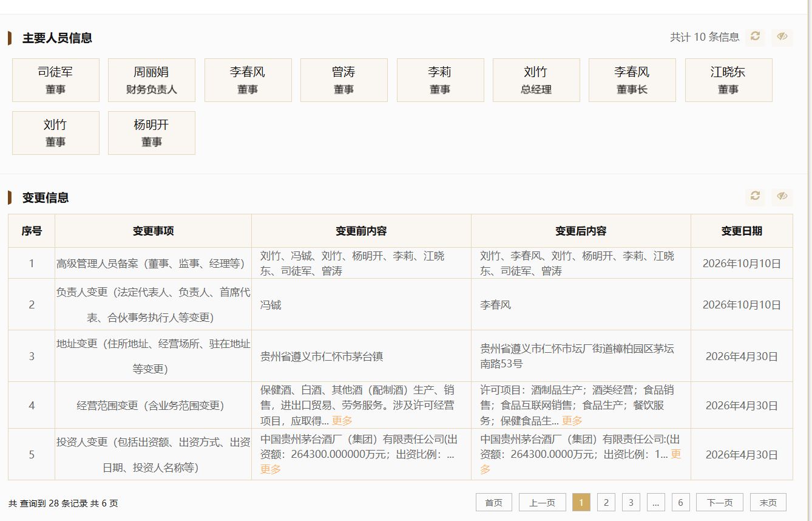Click the 变更事项 column header

(x=154, y=231)
